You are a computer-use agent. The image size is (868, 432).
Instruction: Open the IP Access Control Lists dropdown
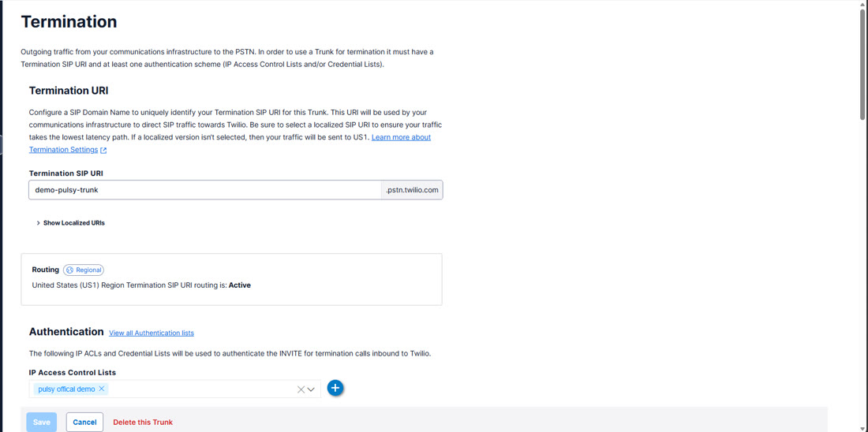point(311,389)
